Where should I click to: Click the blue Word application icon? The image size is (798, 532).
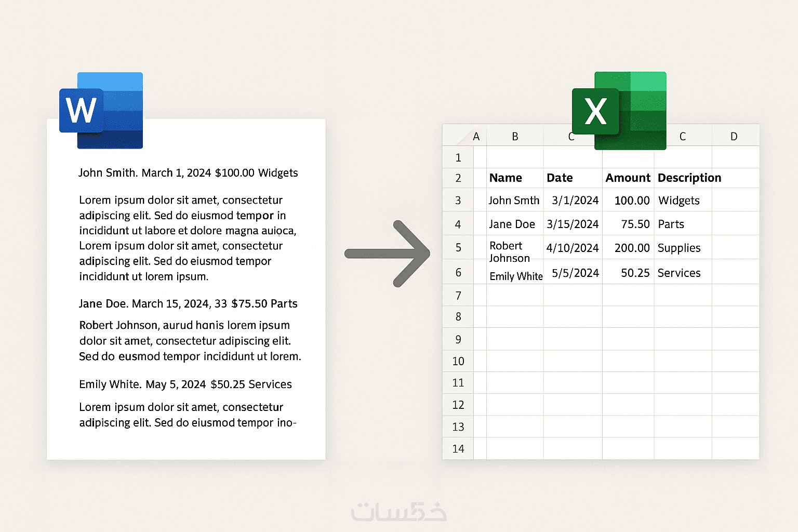pos(101,110)
